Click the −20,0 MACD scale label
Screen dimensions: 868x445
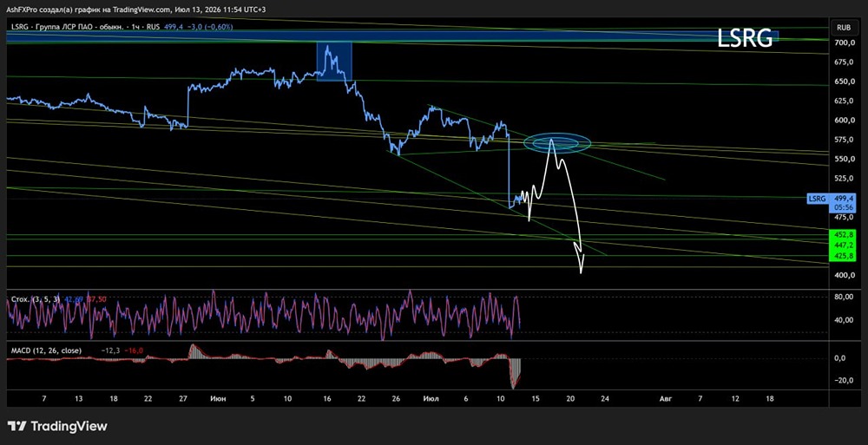[x=845, y=380]
